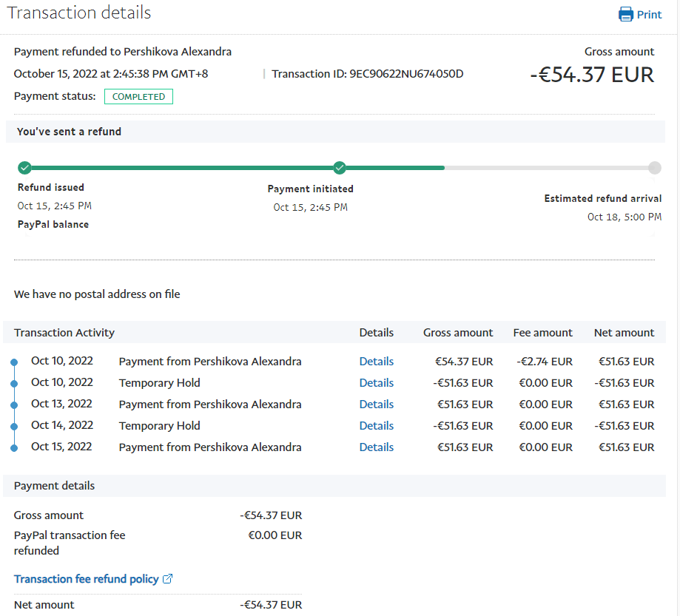This screenshot has width=680, height=616.
Task: Click the COMPLETED payment status badge
Action: (x=138, y=97)
